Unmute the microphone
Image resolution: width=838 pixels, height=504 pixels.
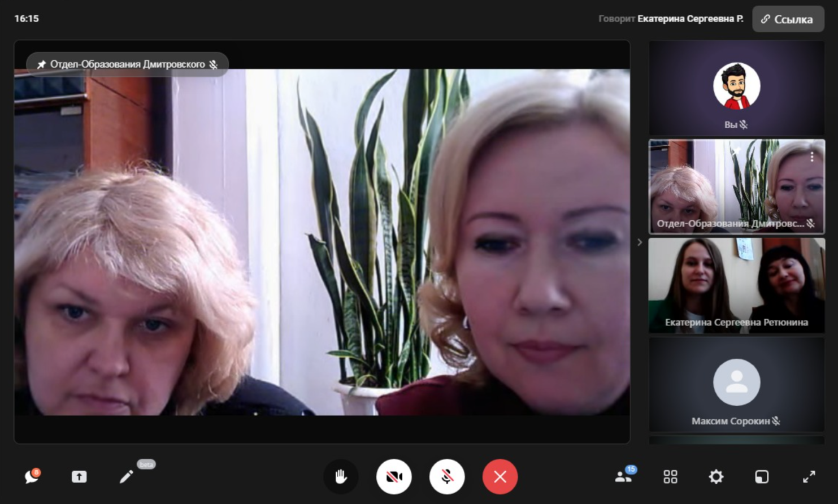pos(447,477)
